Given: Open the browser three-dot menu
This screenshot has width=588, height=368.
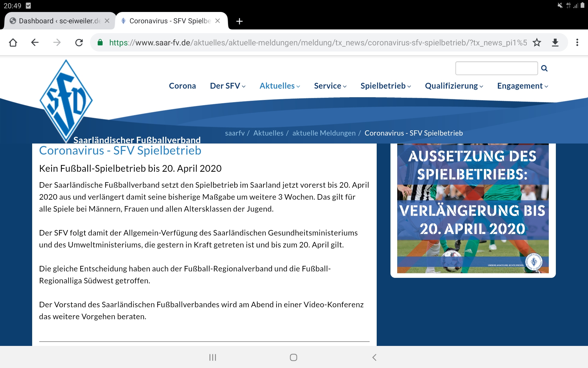Looking at the screenshot, I should (577, 42).
